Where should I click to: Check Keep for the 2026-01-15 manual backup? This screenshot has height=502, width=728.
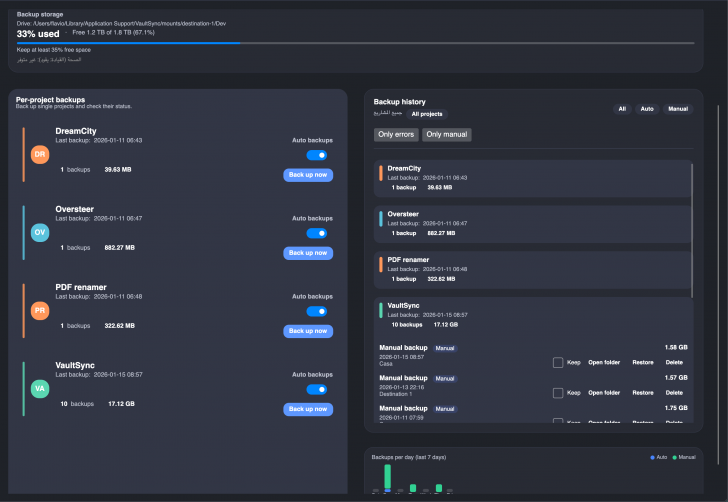[x=558, y=362]
